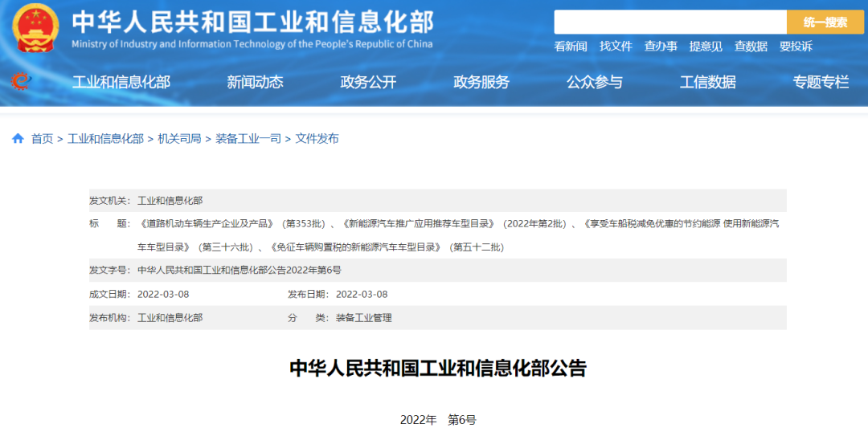The height and width of the screenshot is (432, 868).
Task: Open the 公众参与 navigation menu
Action: [594, 83]
